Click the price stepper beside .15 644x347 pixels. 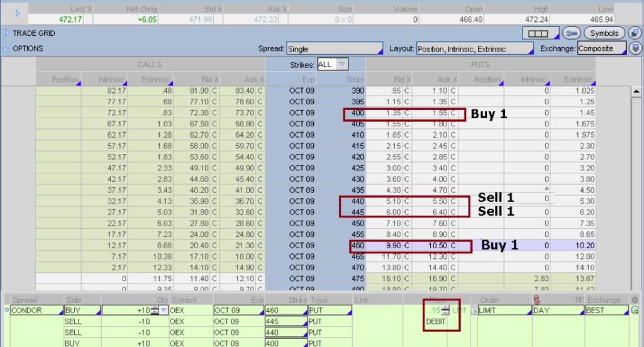[x=446, y=311]
